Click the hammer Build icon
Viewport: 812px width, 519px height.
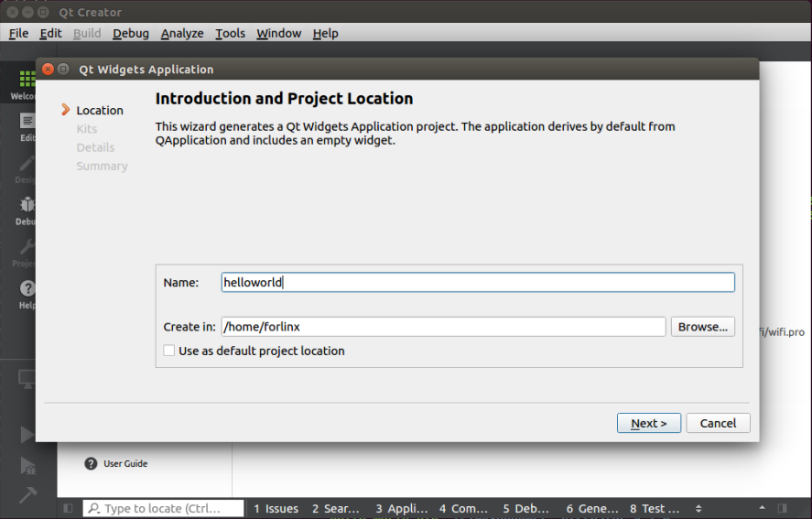click(27, 494)
